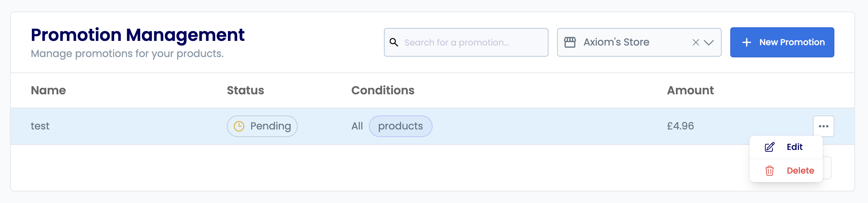
Task: Click the Pending status badge
Action: point(262,126)
